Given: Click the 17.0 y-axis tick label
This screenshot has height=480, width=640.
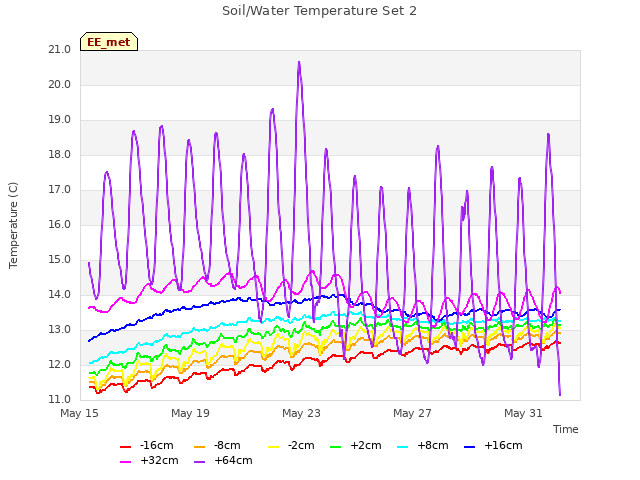Looking at the screenshot, I should click(60, 190).
